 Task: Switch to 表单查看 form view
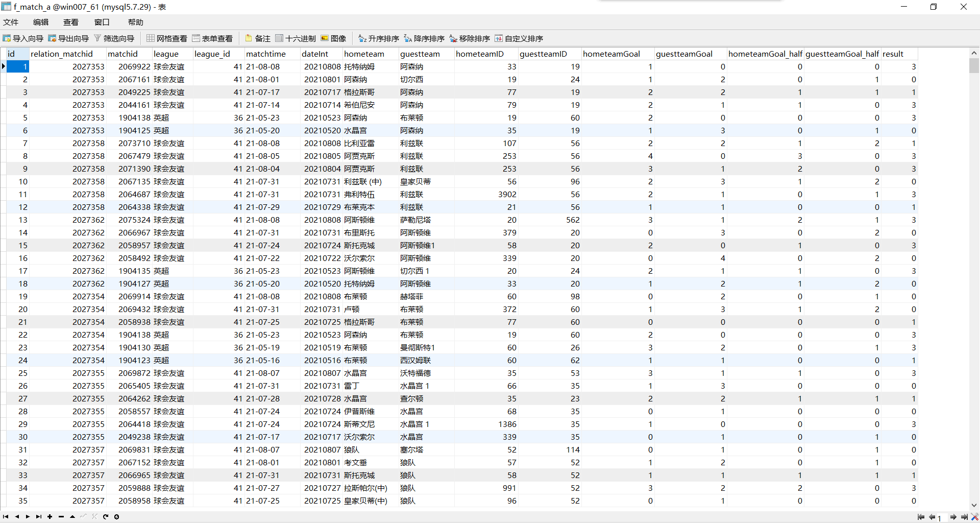click(x=212, y=38)
